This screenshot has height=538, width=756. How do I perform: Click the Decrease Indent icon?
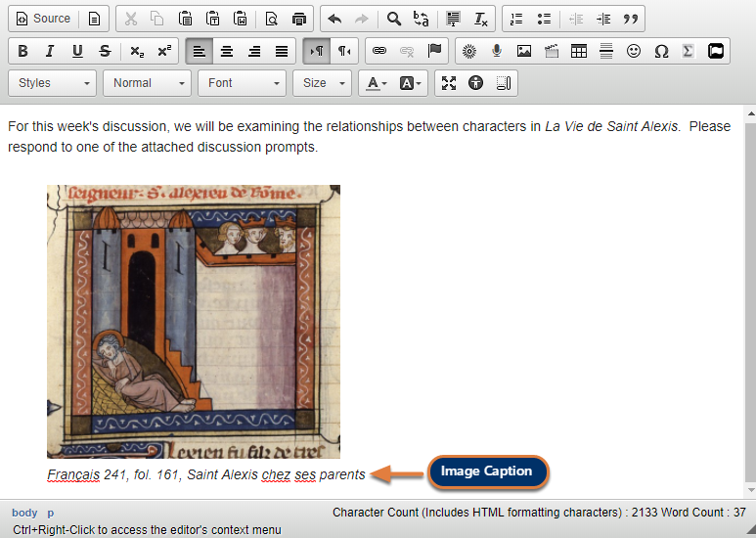pyautogui.click(x=576, y=19)
